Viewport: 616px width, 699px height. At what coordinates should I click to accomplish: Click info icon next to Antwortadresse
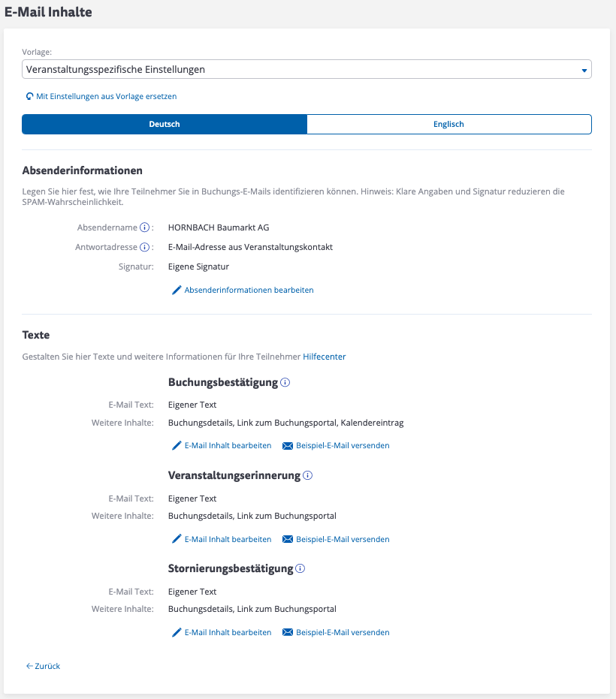145,247
